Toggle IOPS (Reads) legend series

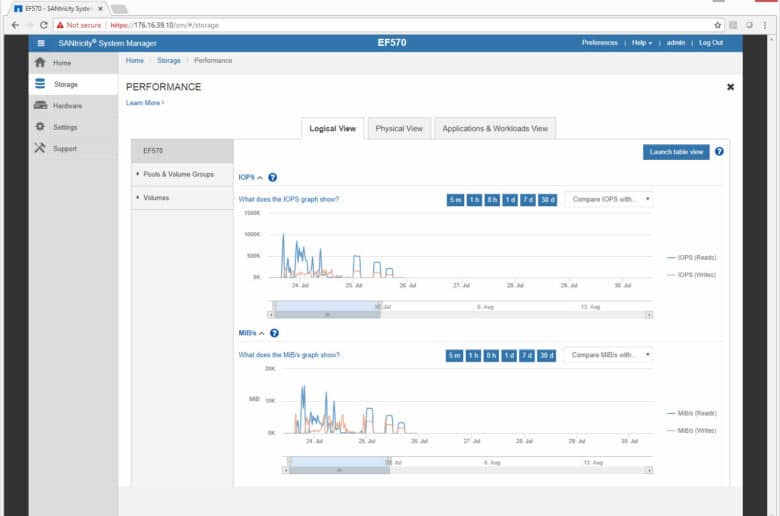point(691,258)
